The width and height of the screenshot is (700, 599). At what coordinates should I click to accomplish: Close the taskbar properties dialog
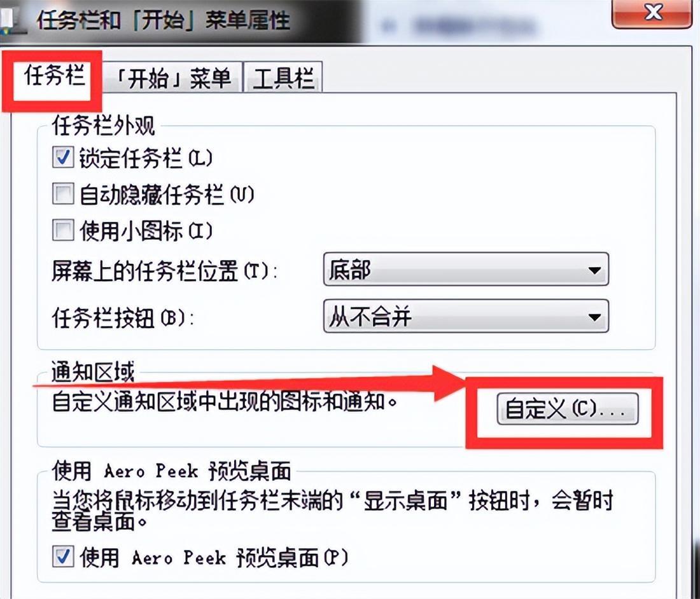coord(652,13)
